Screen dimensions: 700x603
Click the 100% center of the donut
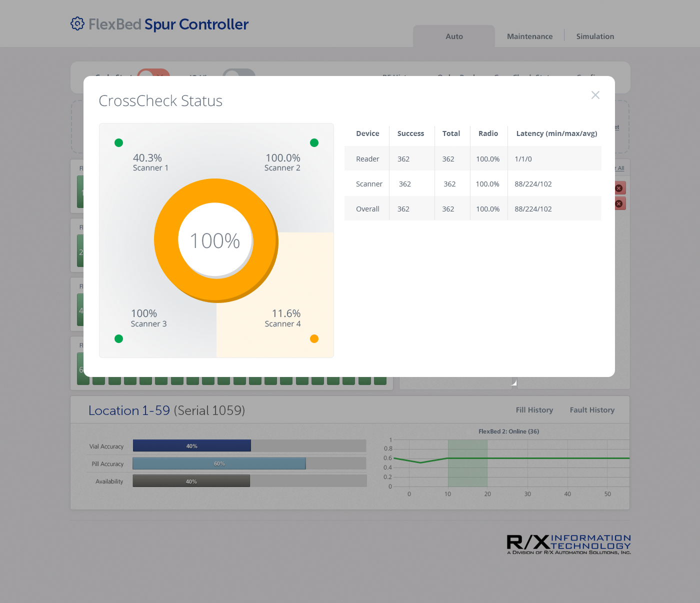(x=215, y=240)
